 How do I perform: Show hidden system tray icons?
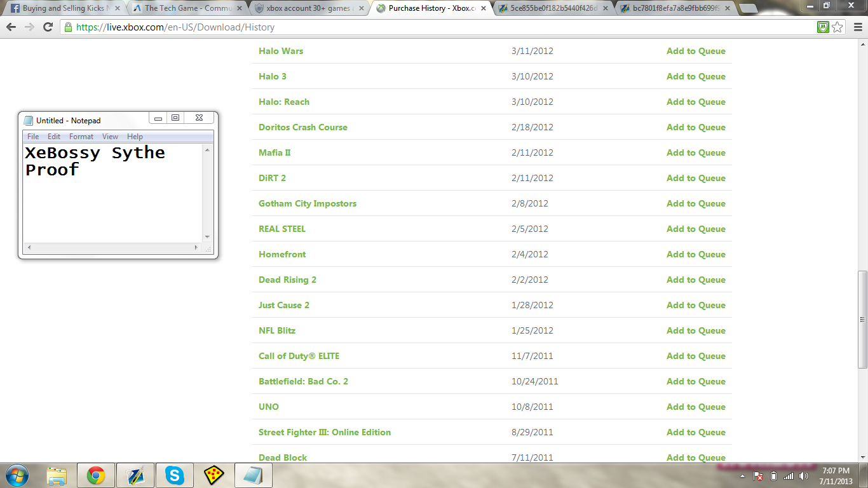pos(743,476)
